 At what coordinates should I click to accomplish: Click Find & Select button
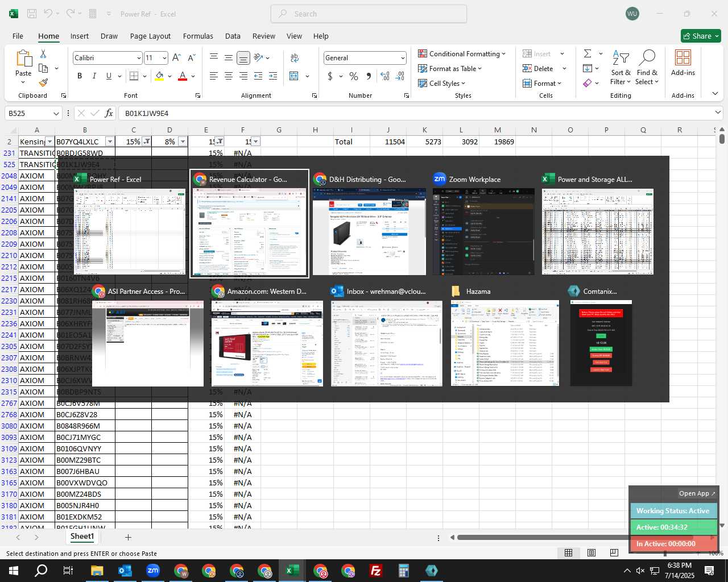point(647,67)
